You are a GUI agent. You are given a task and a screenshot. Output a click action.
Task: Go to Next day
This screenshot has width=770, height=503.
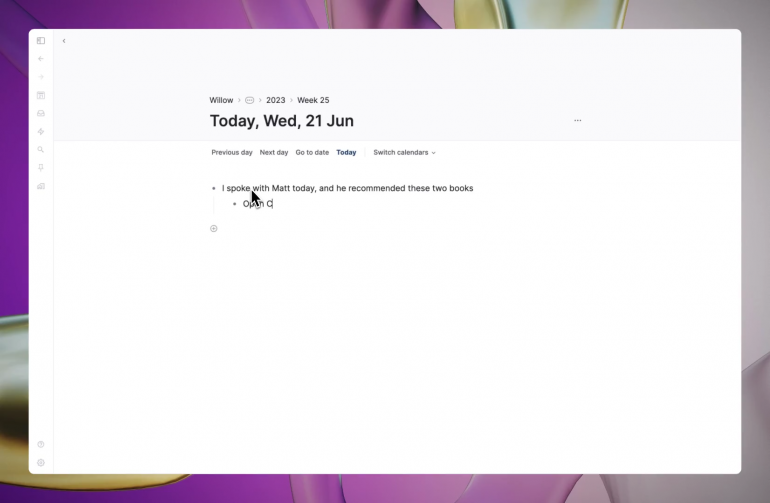274,153
